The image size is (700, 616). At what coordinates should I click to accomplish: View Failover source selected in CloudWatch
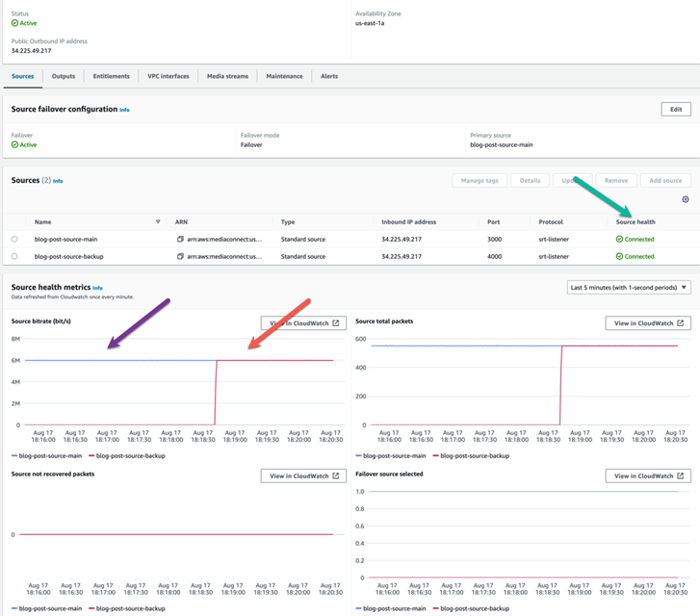coord(647,475)
